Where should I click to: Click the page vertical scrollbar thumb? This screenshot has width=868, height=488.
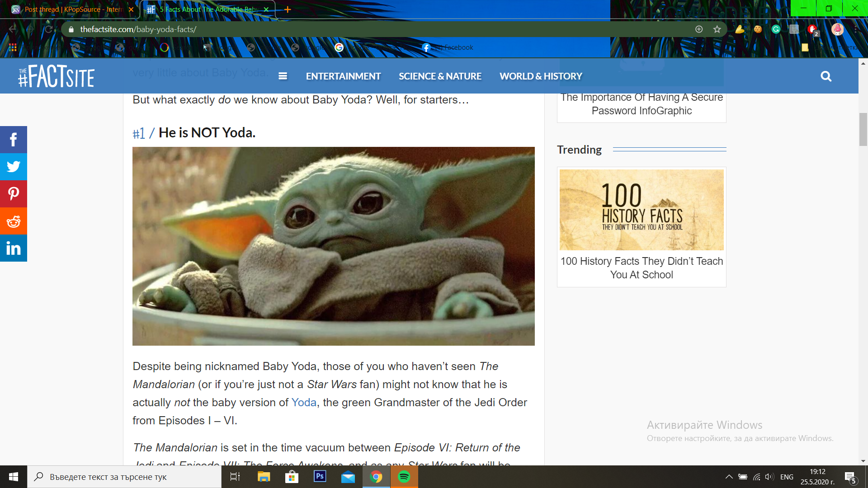863,130
